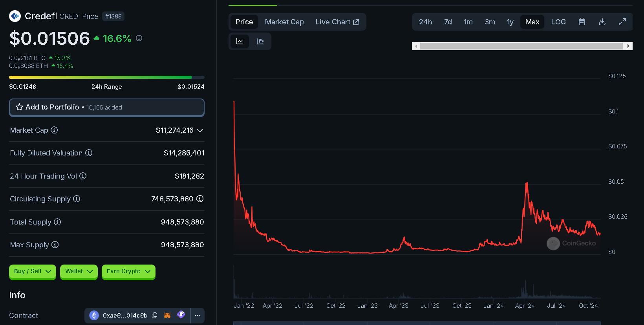Show Market Cap info tooltip icon

pyautogui.click(x=54, y=130)
